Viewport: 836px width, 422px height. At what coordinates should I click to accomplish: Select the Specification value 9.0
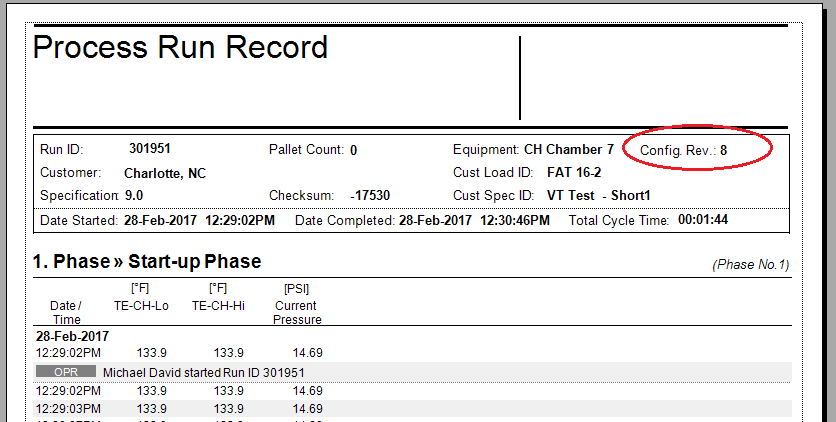134,195
